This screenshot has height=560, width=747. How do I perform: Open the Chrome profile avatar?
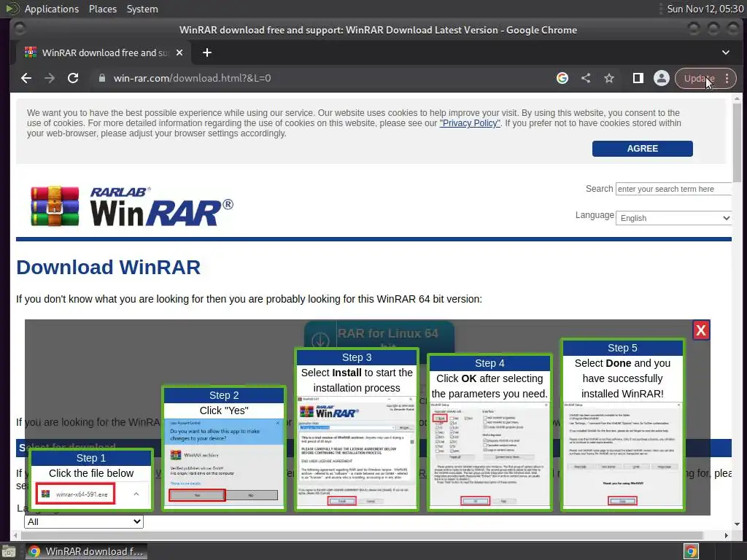(661, 78)
